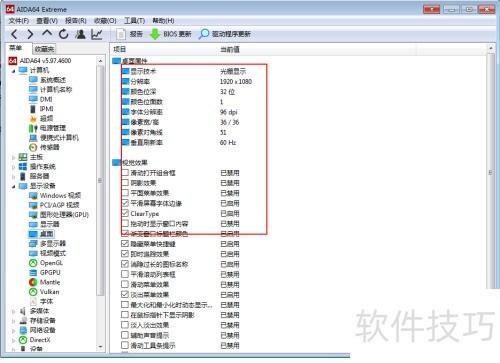Open the Mantle tree item
500x363 pixels.
click(x=45, y=282)
